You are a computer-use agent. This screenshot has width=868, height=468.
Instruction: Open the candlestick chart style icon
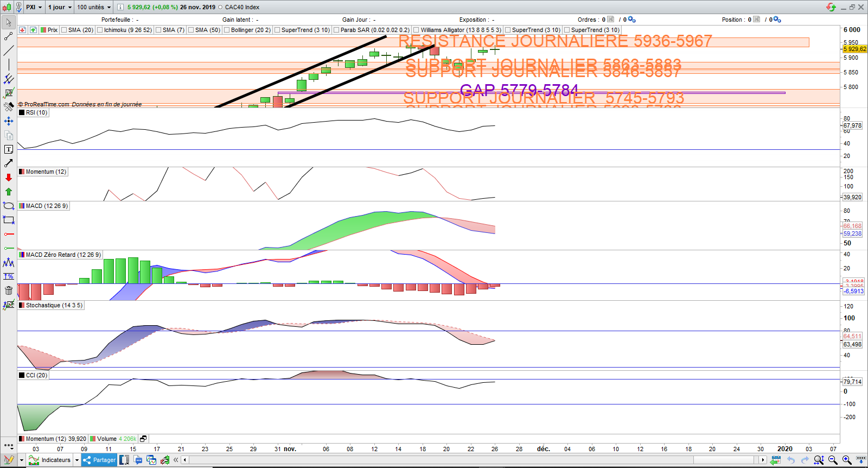click(x=7, y=7)
